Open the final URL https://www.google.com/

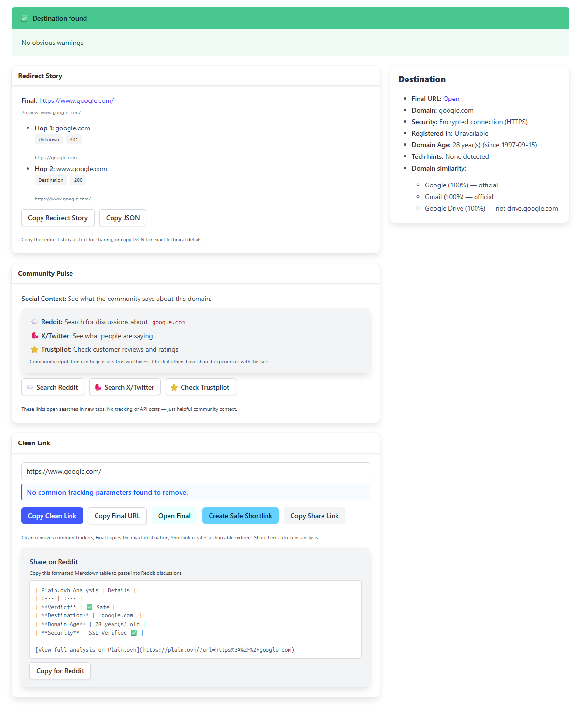tap(76, 100)
